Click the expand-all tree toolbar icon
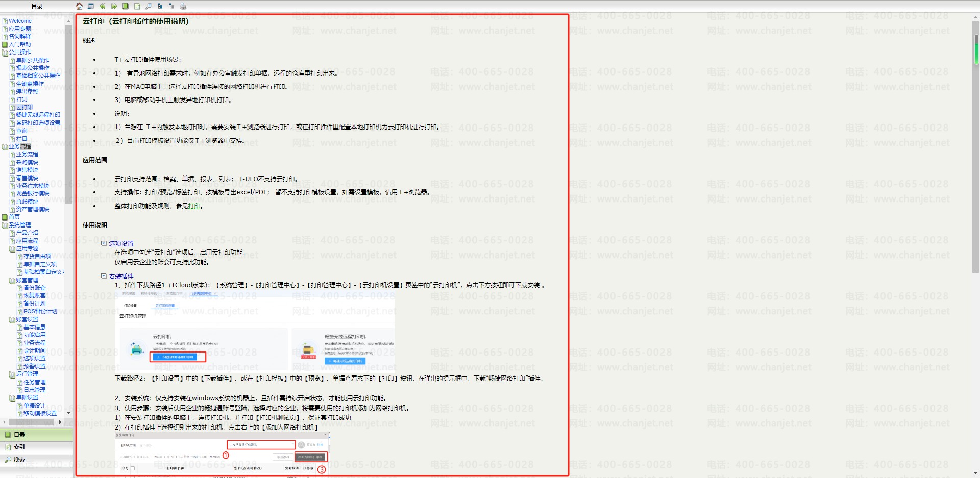This screenshot has height=478, width=980. click(160, 6)
